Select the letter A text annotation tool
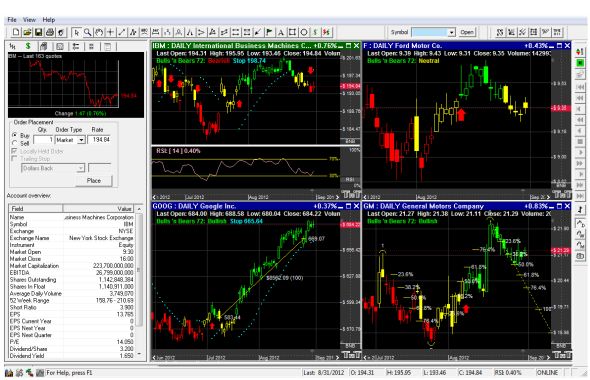Screen dimensions: 590x380 [281, 32]
